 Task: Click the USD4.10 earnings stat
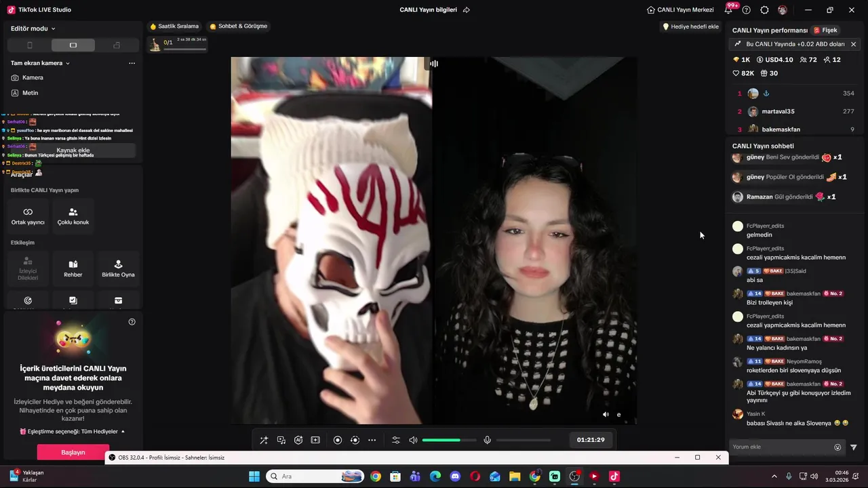[x=774, y=60]
